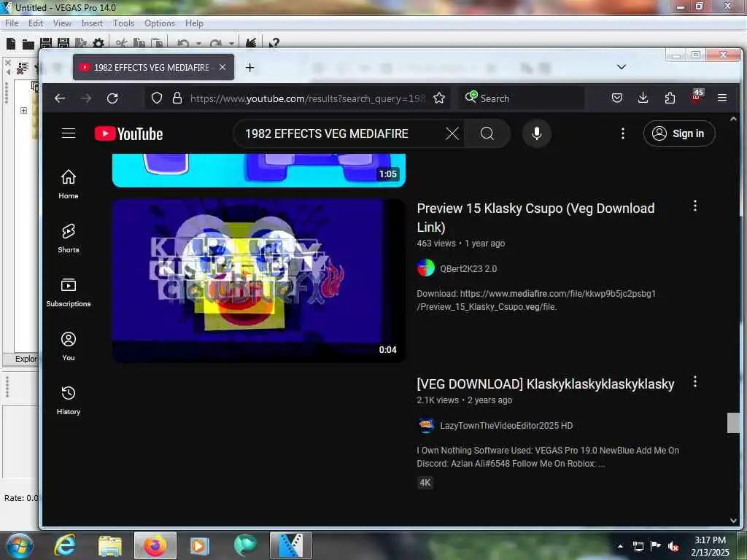This screenshot has height=560, width=747.
Task: Click Firefox Search box
Action: pyautogui.click(x=522, y=98)
